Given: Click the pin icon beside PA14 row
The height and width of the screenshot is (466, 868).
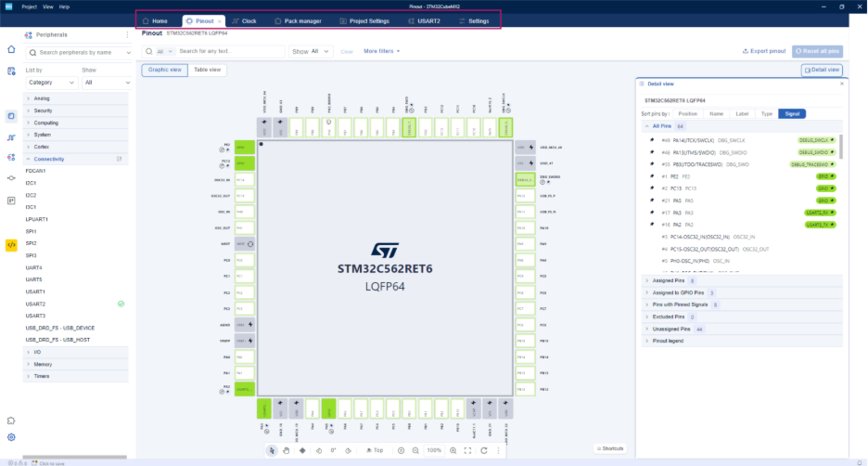Looking at the screenshot, I should [x=652, y=140].
